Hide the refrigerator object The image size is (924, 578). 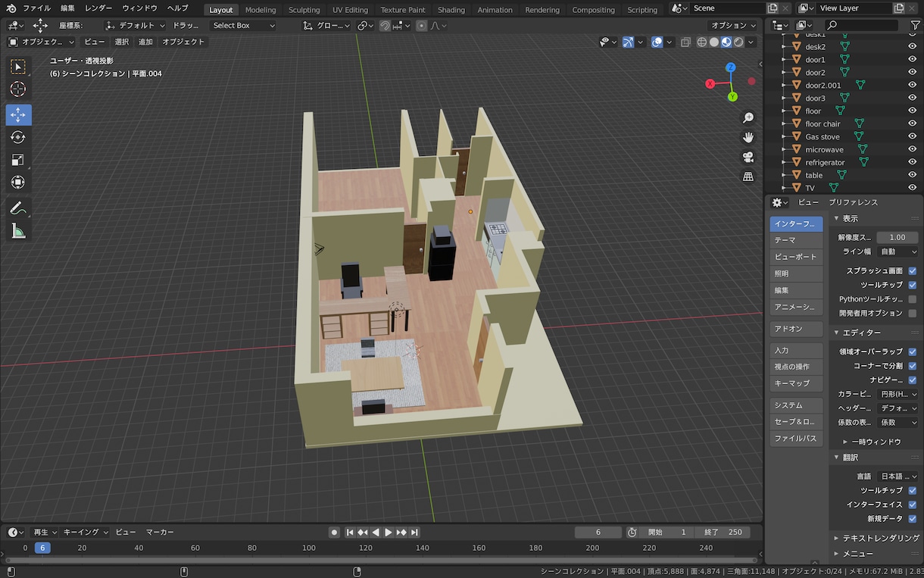[x=912, y=163]
